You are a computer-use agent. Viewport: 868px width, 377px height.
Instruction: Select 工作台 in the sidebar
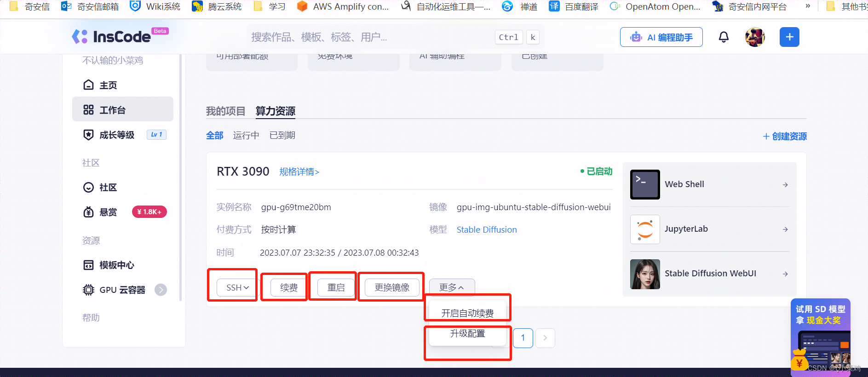pos(123,109)
